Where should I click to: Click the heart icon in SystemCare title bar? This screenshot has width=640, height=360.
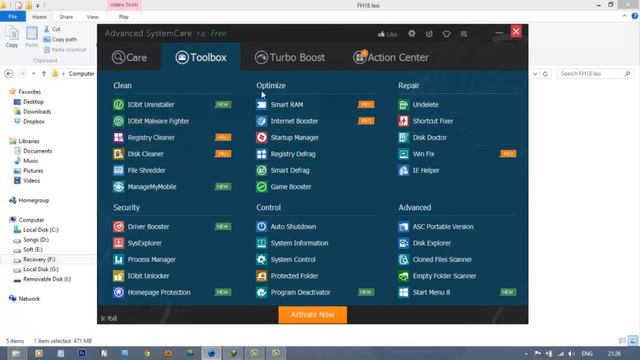447,34
